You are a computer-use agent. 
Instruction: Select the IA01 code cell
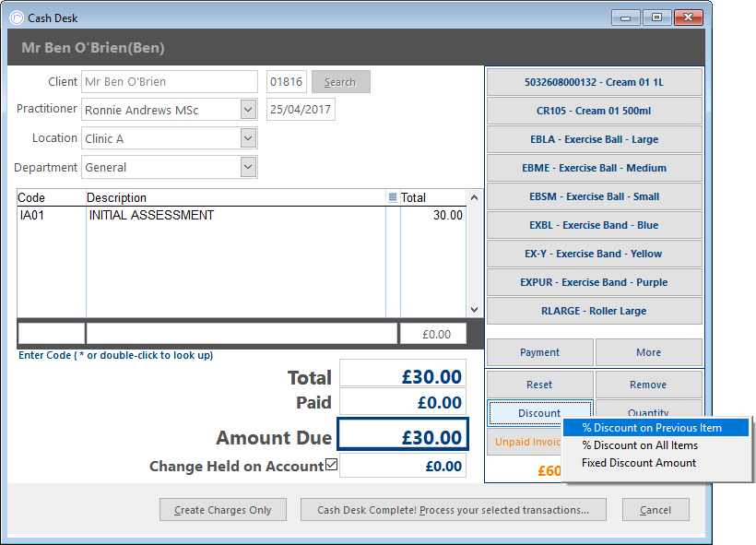point(52,215)
